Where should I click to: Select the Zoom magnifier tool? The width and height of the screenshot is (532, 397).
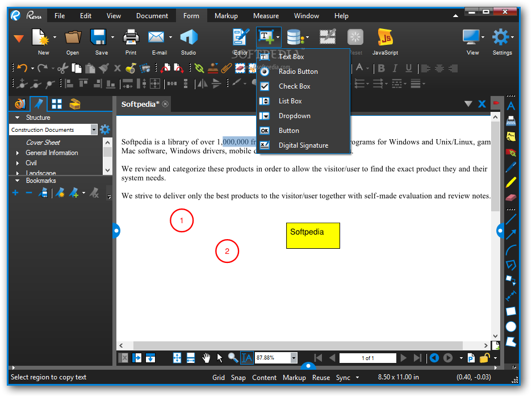[x=233, y=358]
